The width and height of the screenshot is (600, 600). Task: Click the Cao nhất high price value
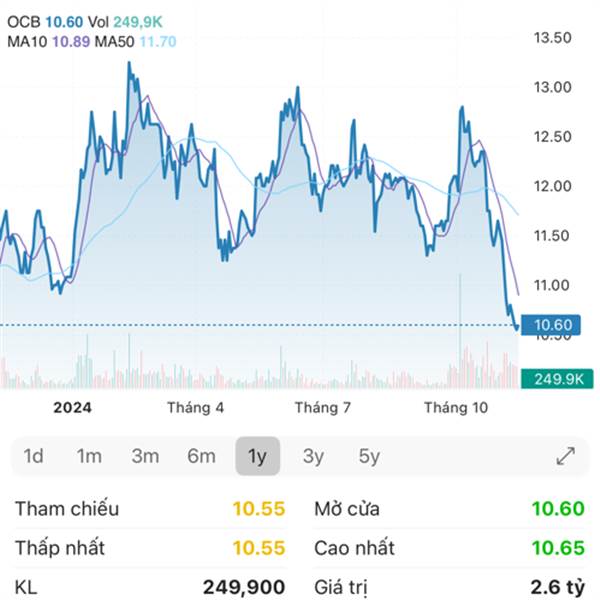[x=557, y=548]
